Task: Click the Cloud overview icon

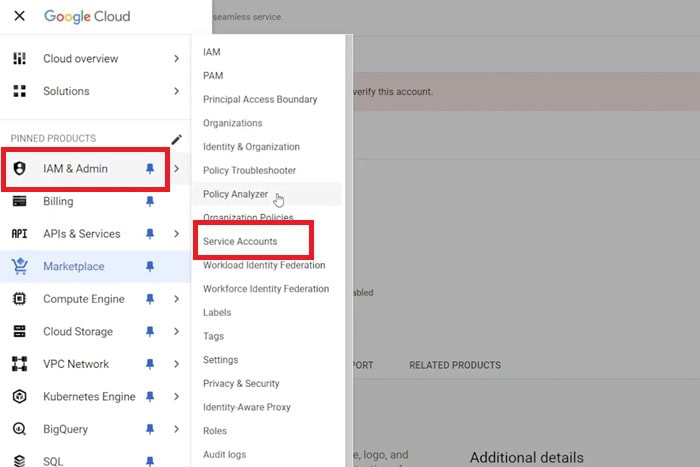Action: pos(19,58)
